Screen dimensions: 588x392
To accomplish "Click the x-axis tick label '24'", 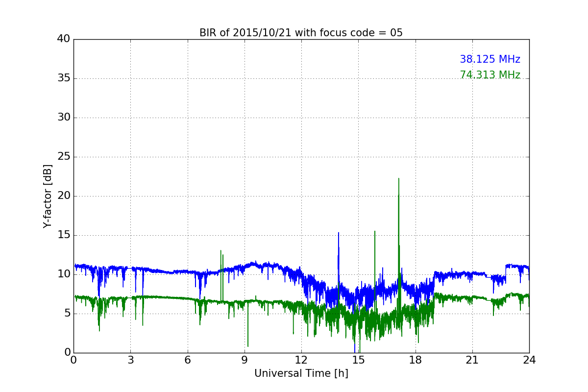I will (x=529, y=360).
